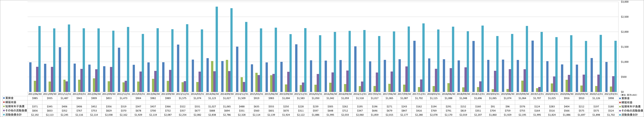
Task: Select the その他の流動負債 label in the right-side legend
Action: (632, 111)
